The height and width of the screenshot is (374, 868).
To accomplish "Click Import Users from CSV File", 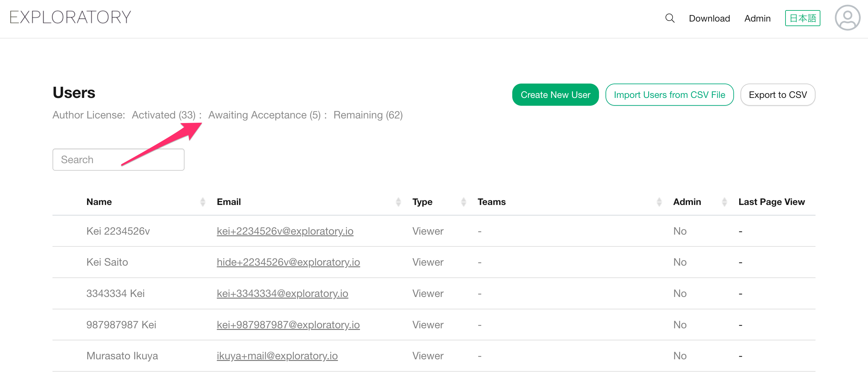I will coord(669,95).
